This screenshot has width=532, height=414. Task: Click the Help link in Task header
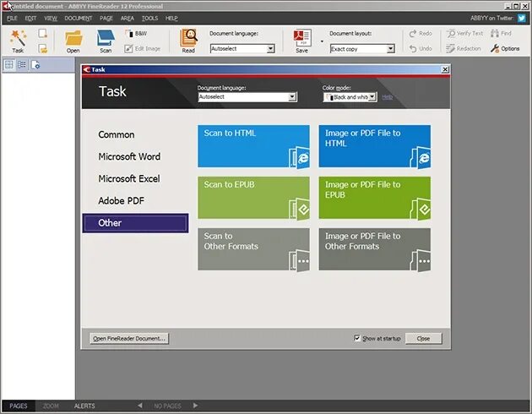pos(387,97)
